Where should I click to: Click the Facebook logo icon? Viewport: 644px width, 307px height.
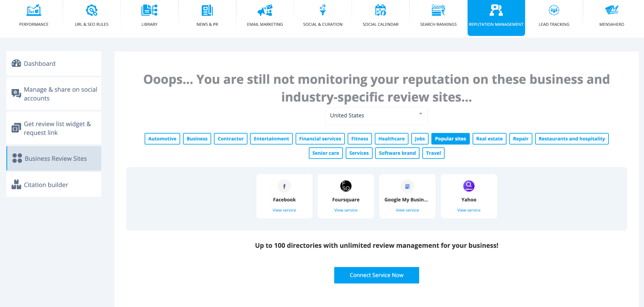click(284, 186)
